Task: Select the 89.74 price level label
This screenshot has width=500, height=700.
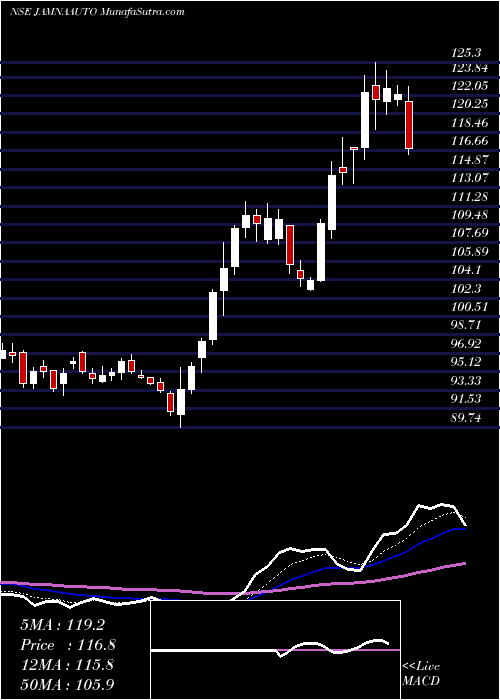Action: (x=467, y=417)
